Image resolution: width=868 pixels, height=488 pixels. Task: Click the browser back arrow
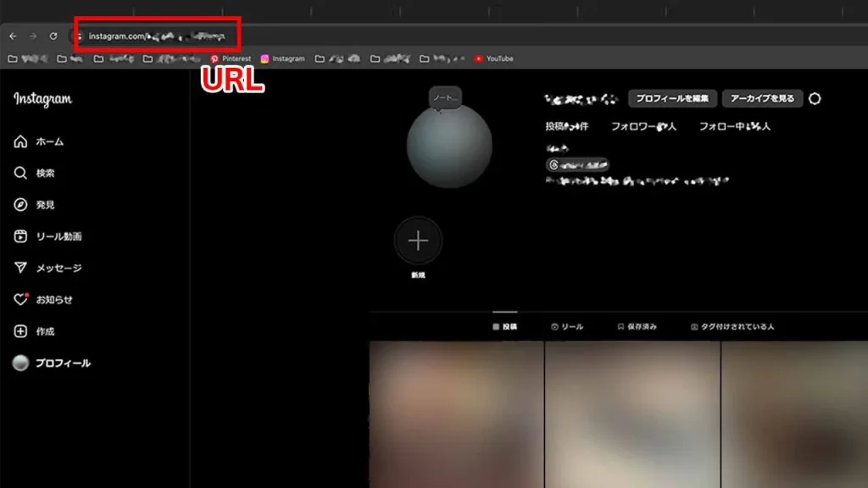tap(13, 36)
